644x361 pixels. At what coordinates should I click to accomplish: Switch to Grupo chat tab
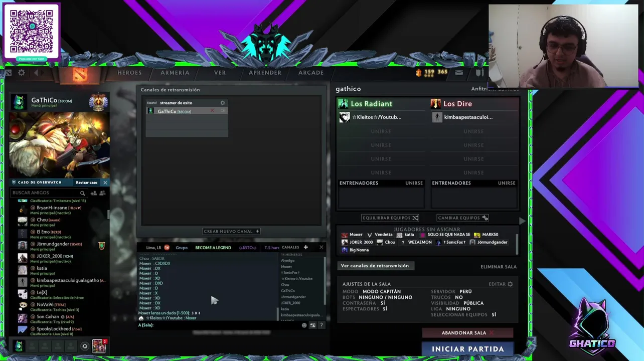point(182,248)
